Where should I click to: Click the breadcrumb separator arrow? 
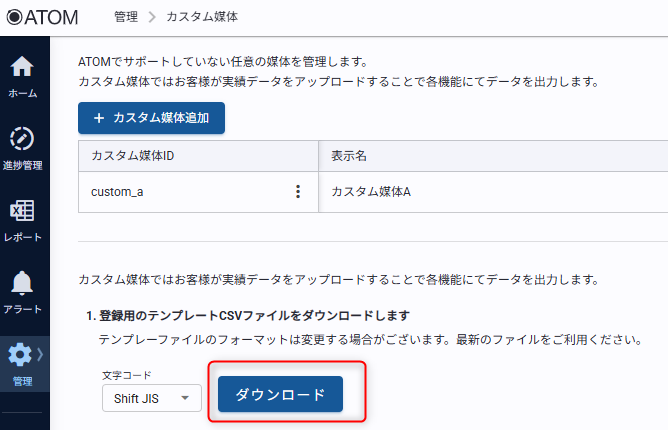(x=153, y=17)
